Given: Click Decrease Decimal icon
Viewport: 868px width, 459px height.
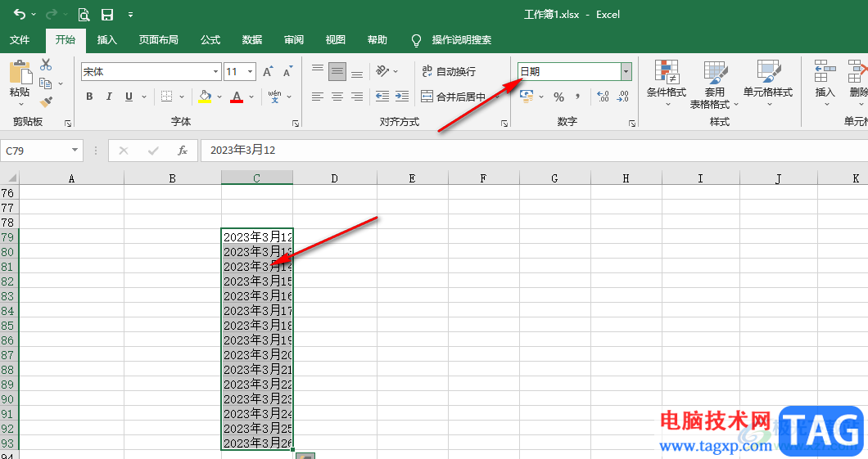Looking at the screenshot, I should click(x=623, y=97).
